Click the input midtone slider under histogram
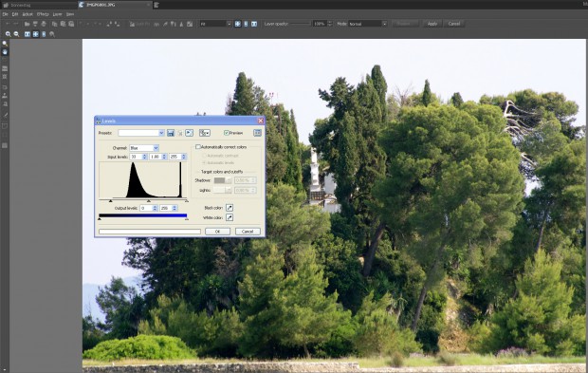The height and width of the screenshot is (373, 588). click(149, 201)
